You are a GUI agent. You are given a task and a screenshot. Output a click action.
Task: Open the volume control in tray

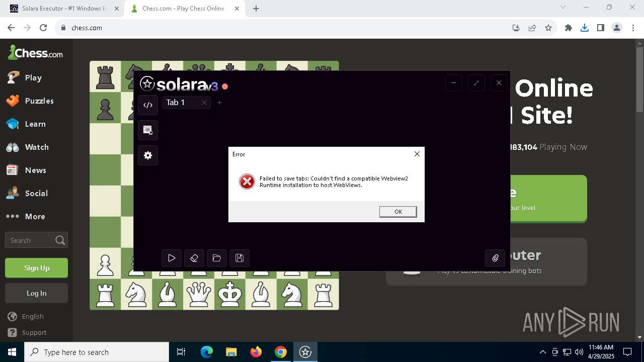click(579, 352)
